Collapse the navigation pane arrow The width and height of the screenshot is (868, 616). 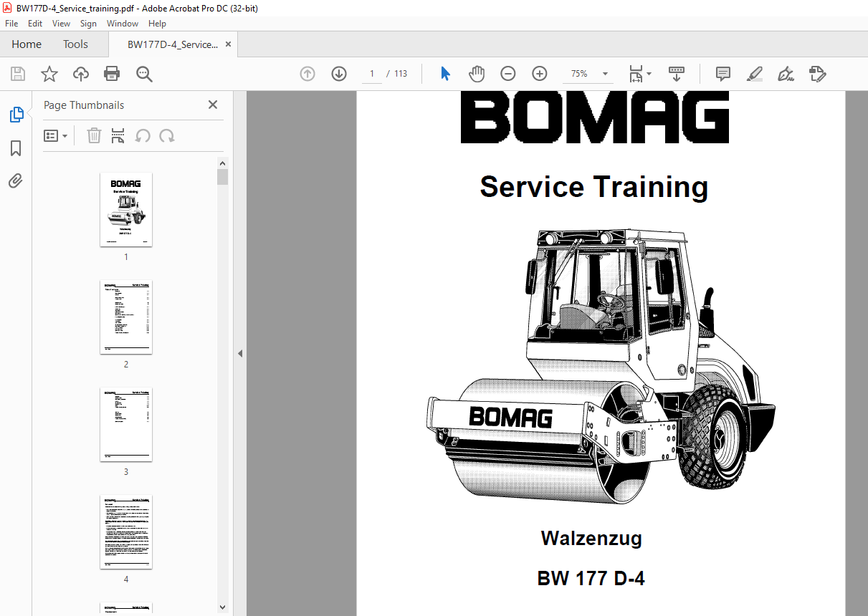pos(240,353)
